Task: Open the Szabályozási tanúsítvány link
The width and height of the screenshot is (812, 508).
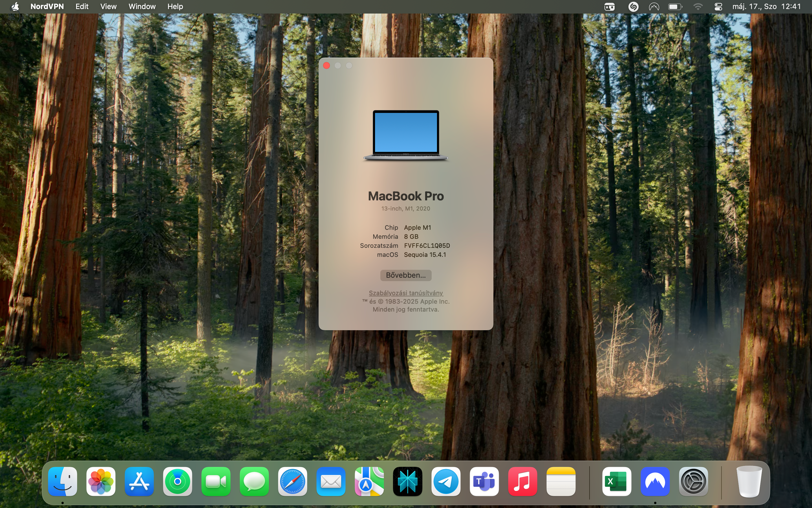Action: [x=406, y=293]
